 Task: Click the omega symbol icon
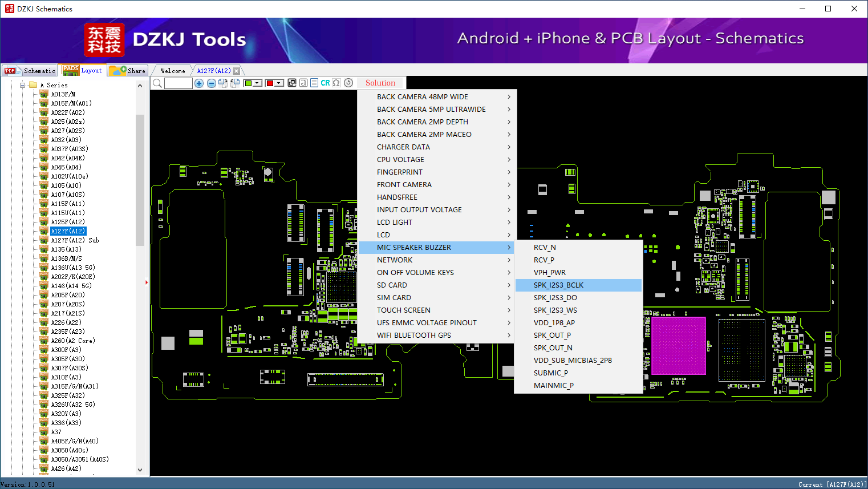click(x=336, y=83)
